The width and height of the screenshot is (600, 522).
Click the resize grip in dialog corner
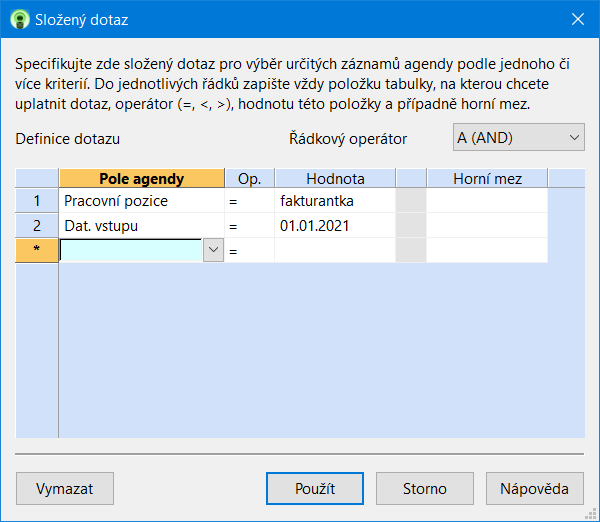point(592,514)
